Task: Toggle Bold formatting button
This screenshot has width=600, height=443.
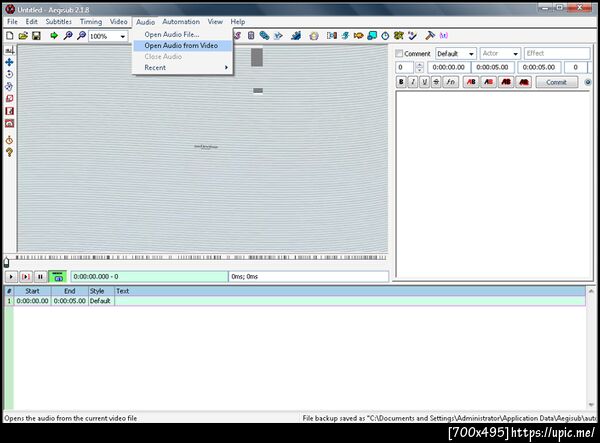Action: (x=401, y=82)
